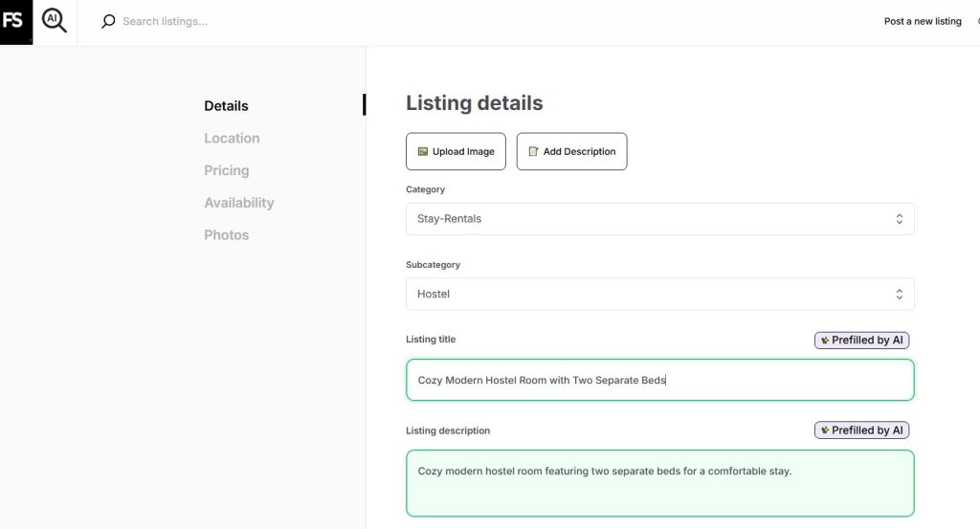Viewport: 980px width, 529px height.
Task: Click the notepad icon on Add Description
Action: click(533, 151)
